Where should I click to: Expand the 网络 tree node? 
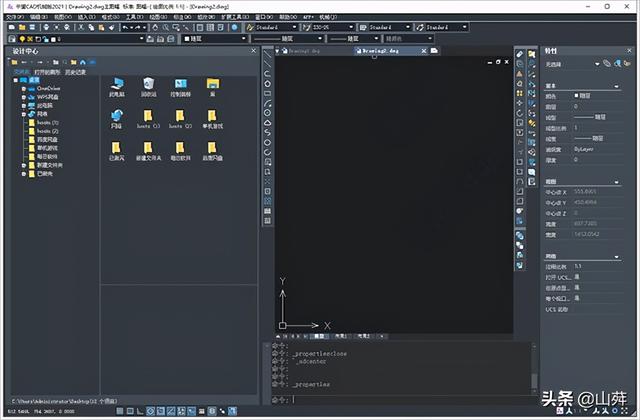[x=23, y=114]
